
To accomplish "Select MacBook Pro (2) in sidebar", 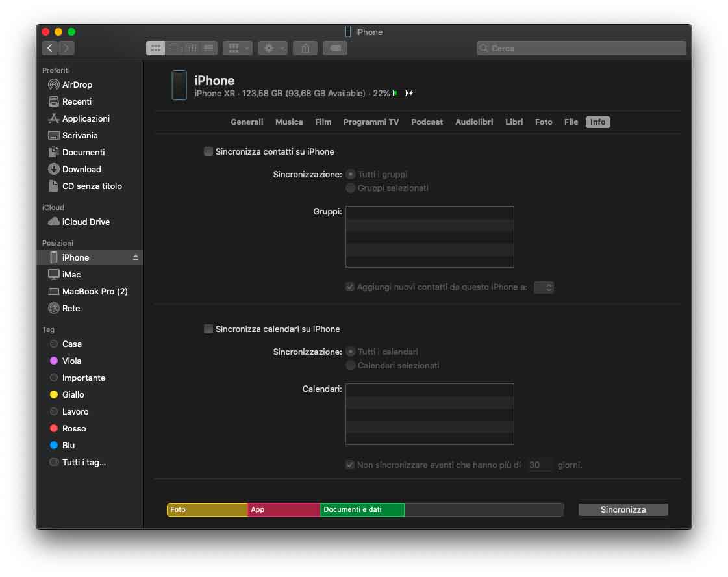I will point(89,291).
